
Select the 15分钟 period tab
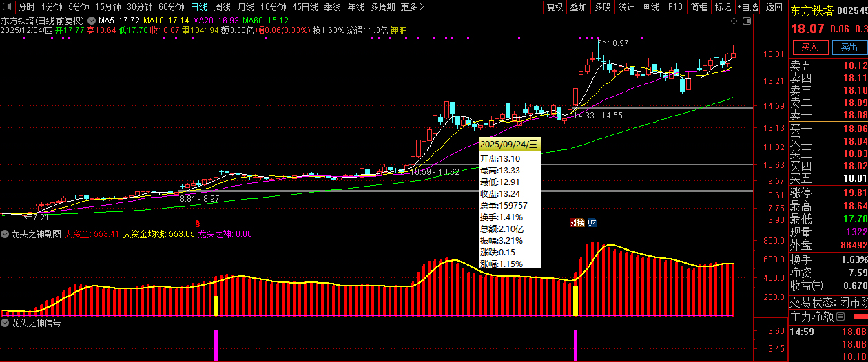(x=108, y=7)
